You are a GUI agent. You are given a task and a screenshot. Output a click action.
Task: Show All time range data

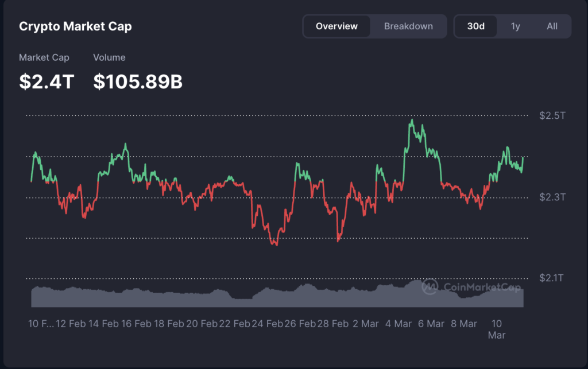click(x=552, y=26)
